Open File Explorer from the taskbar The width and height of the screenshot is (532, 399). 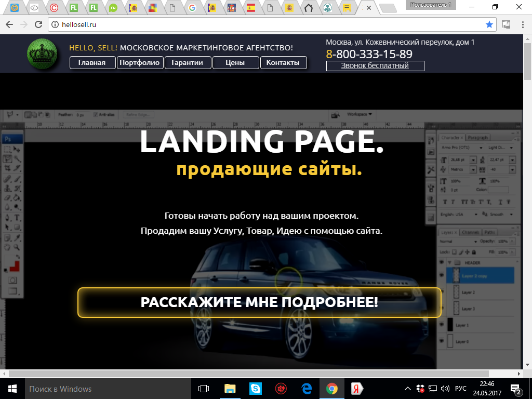tap(230, 389)
